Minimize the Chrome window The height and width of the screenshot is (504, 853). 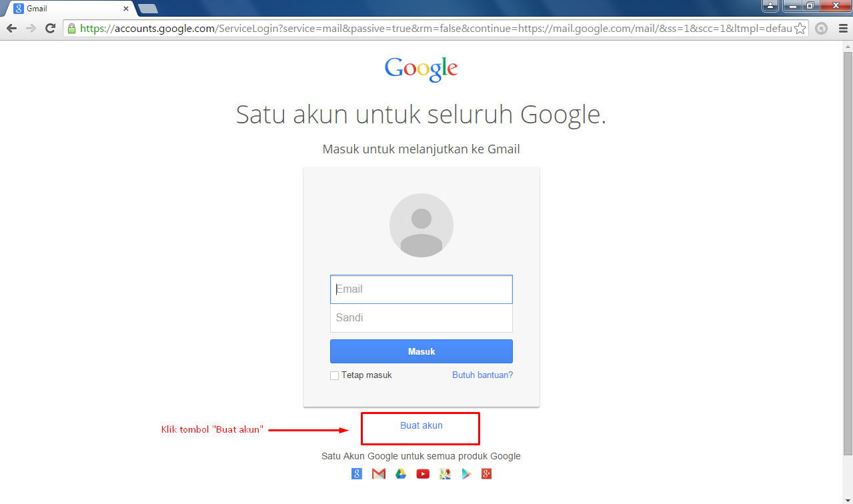coord(792,5)
